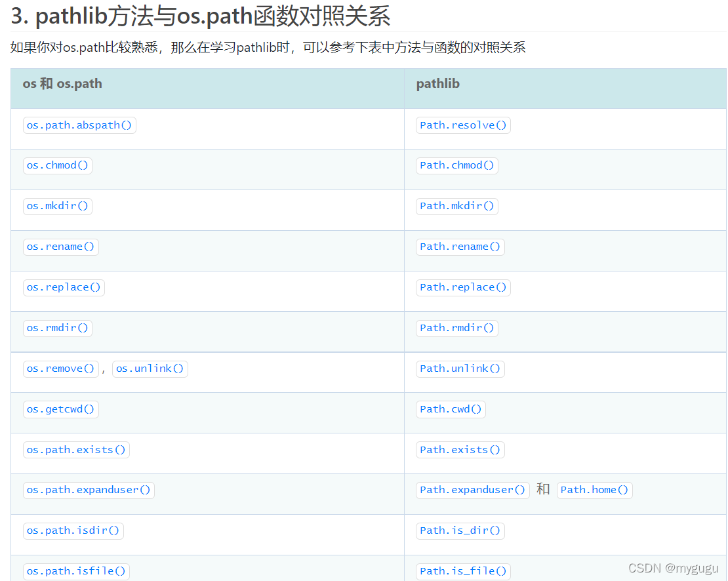
Task: Open the os.mkdir() link
Action: tap(58, 206)
